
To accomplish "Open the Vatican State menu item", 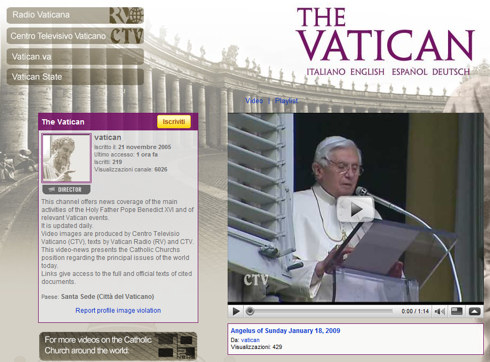I will [75, 77].
